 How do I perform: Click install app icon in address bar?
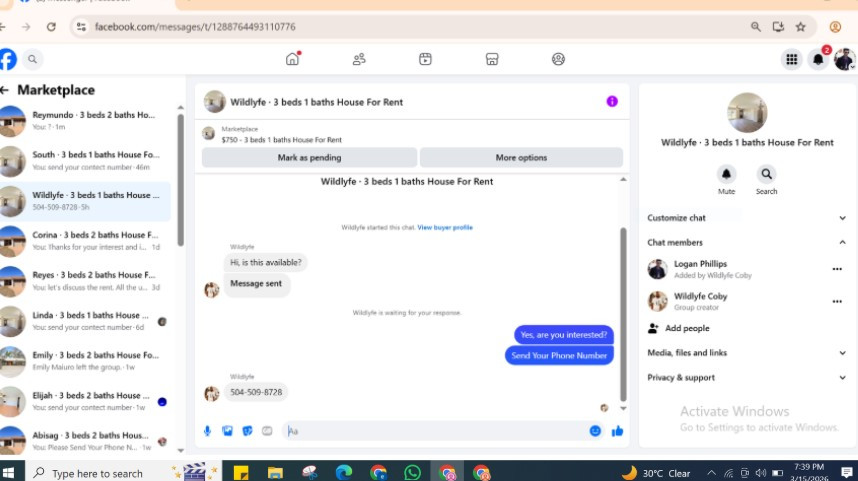[x=778, y=27]
